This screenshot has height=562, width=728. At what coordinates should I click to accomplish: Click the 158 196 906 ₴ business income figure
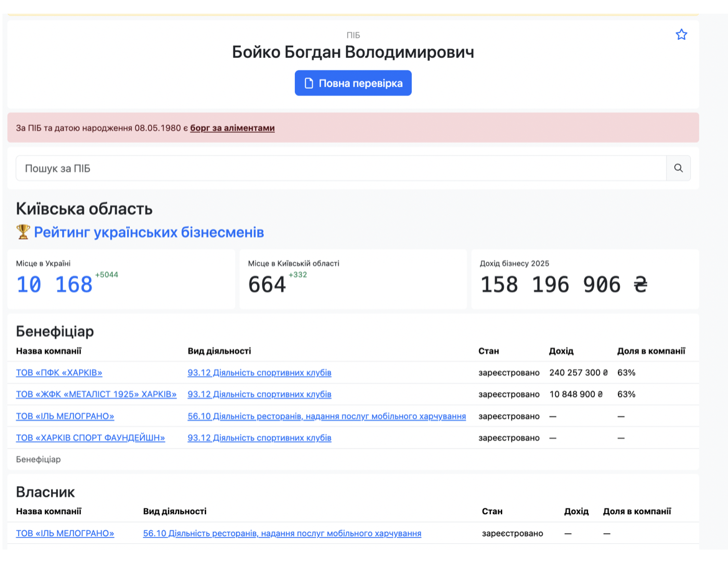coord(564,284)
